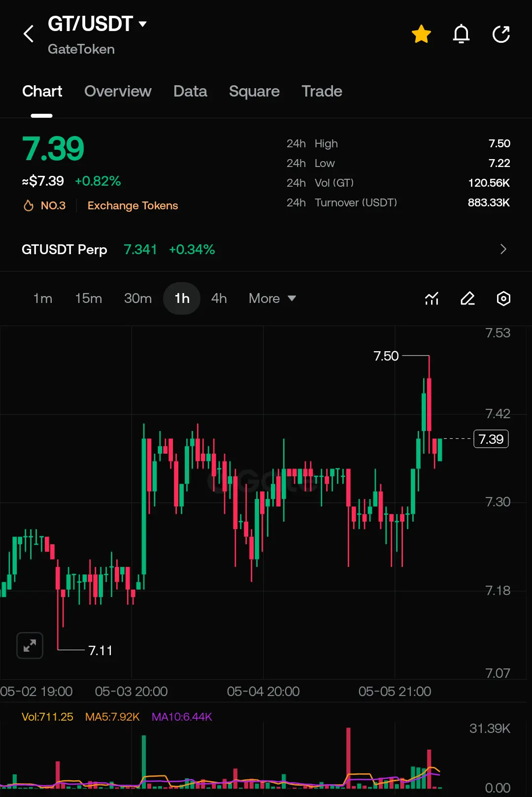This screenshot has height=797, width=532.
Task: Tap the +0.82% change value
Action: tap(98, 181)
